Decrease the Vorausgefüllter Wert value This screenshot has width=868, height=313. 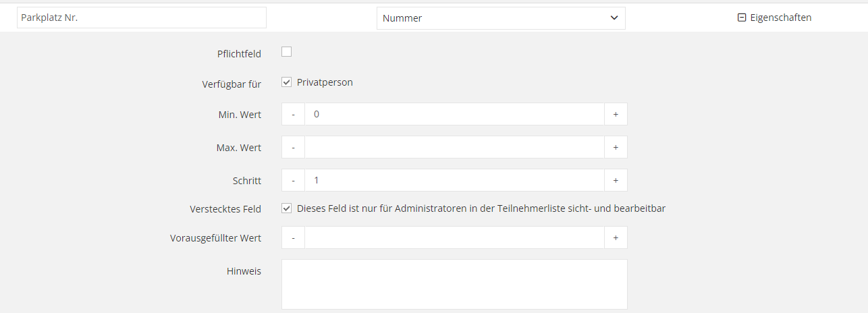(293, 237)
